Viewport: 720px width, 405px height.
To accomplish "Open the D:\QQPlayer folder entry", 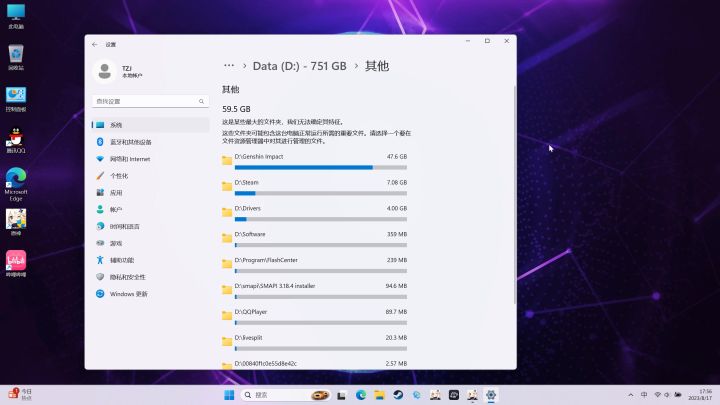I will pos(315,317).
